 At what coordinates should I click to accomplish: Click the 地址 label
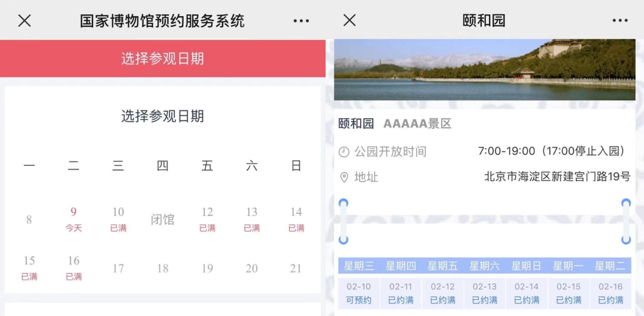tap(366, 178)
